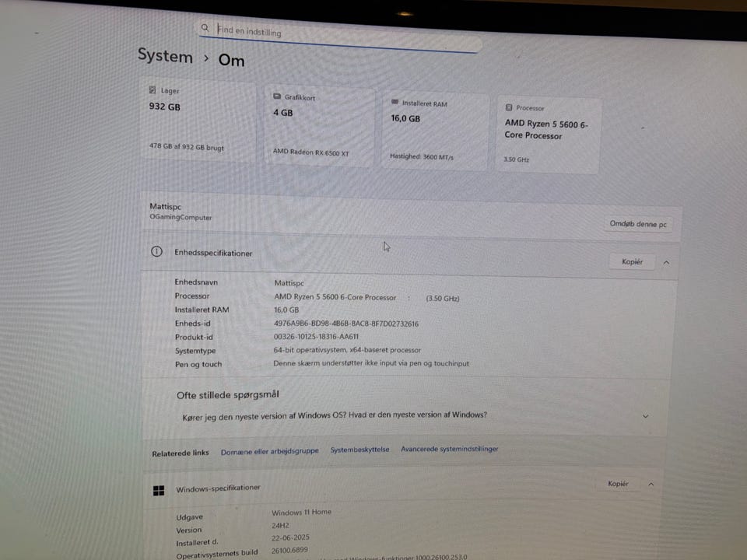Go back to System breadcrumb

[x=165, y=56]
